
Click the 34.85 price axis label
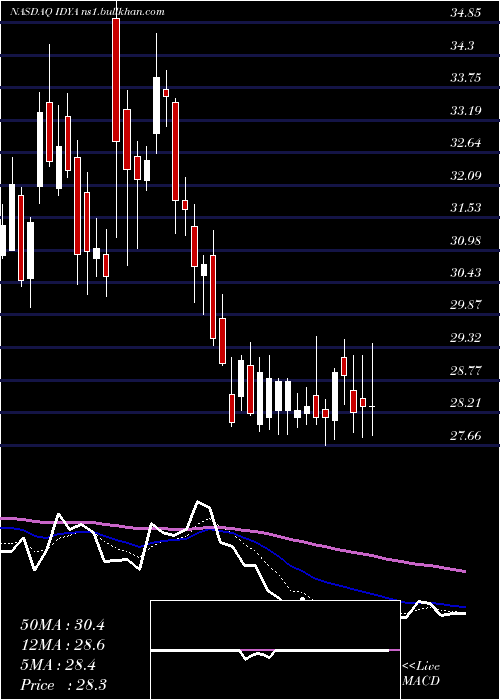(x=466, y=13)
